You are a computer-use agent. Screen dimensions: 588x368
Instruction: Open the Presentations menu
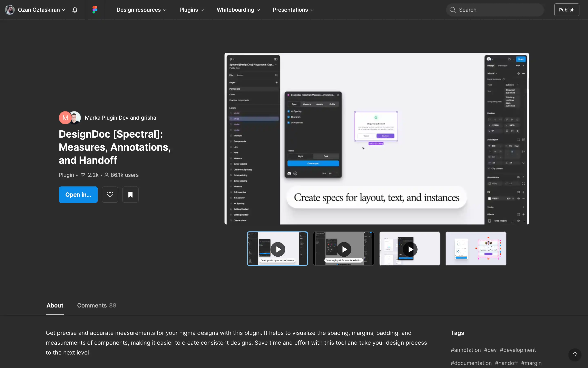coord(293,10)
